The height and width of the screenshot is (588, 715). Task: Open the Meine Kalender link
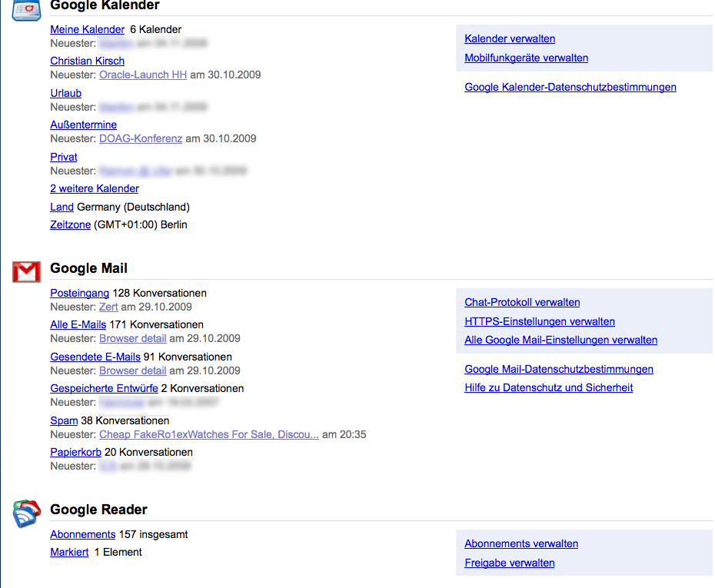[87, 29]
